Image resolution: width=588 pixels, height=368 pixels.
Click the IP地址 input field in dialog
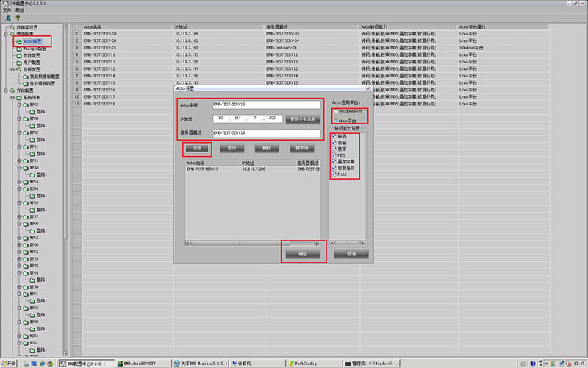(x=248, y=118)
